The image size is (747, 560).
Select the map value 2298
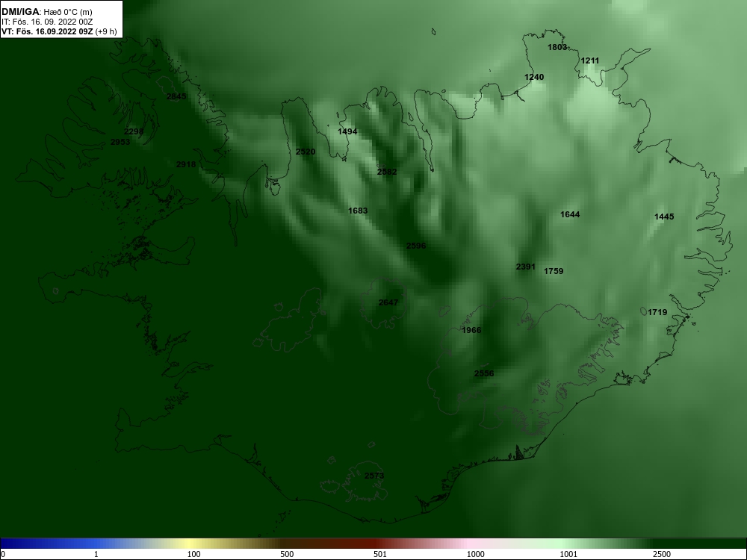(x=134, y=132)
